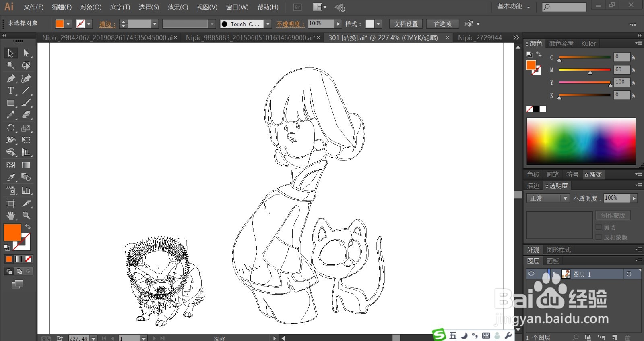Enable Draw Normal mode in toolbar
644x341 pixels.
[9, 271]
